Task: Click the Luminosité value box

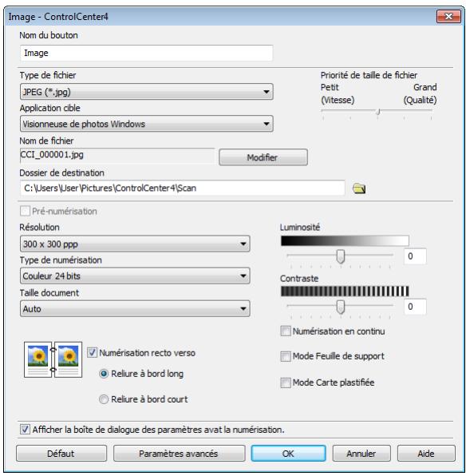Action: click(x=415, y=256)
